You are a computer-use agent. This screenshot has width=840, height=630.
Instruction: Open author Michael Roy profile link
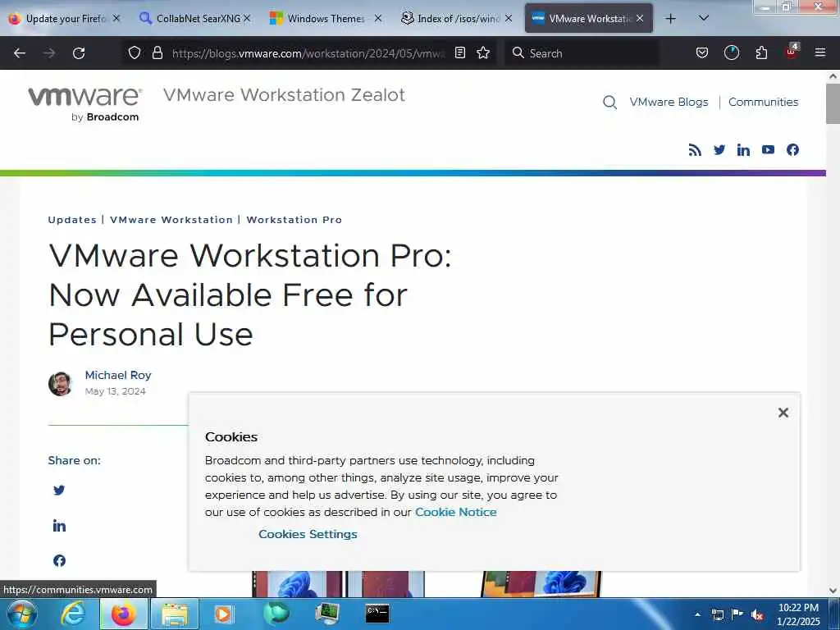coord(118,375)
